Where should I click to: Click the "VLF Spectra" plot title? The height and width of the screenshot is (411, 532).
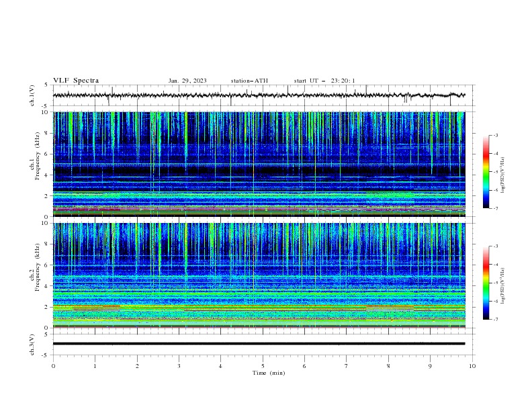tap(76, 81)
